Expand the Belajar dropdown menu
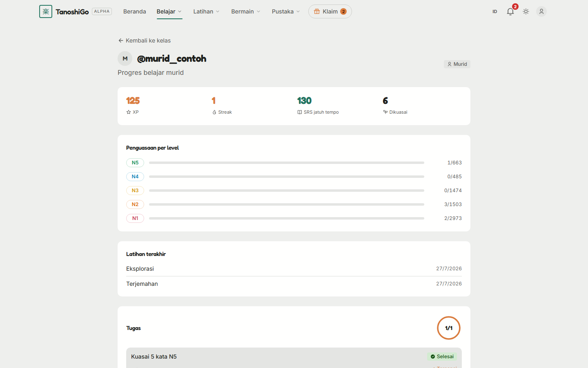 pos(169,11)
